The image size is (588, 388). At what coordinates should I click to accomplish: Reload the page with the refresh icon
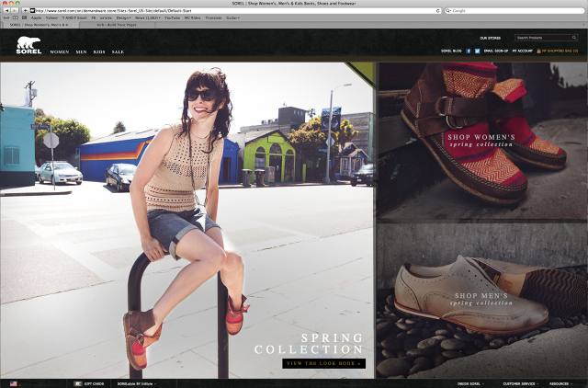coord(437,11)
